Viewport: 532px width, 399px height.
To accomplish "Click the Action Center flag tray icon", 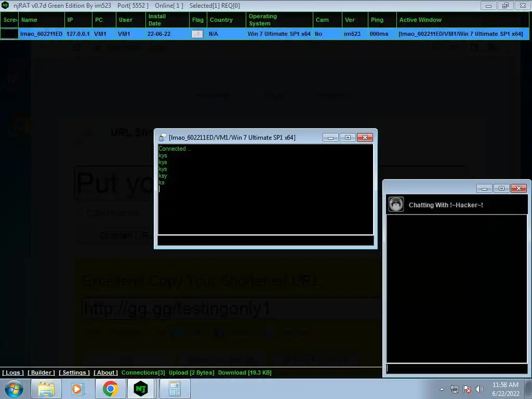I will [467, 389].
